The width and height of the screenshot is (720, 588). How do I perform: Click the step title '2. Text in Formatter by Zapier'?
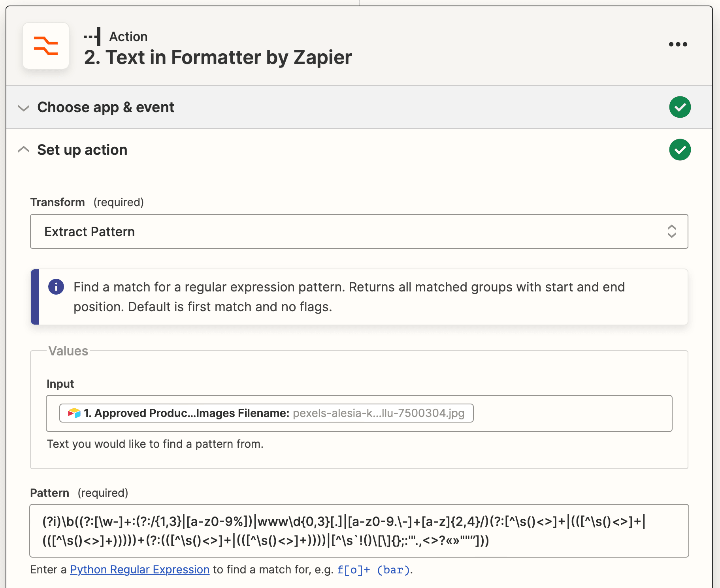(218, 57)
